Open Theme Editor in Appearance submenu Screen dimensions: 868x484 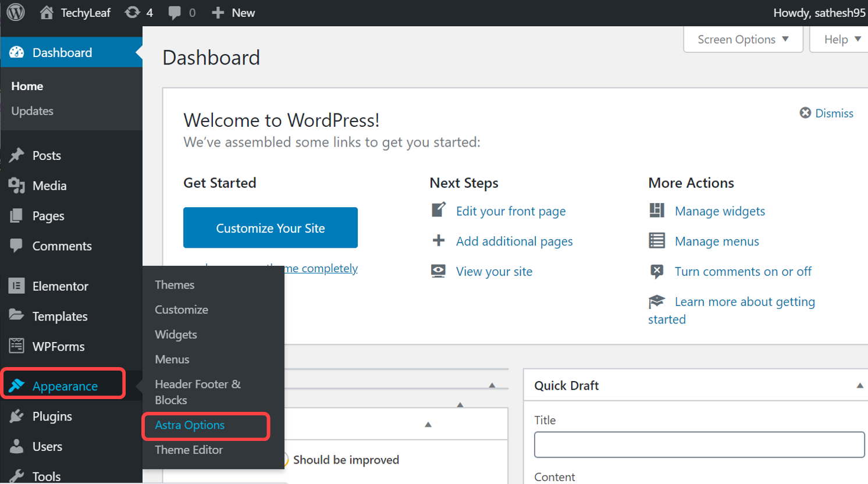(188, 450)
